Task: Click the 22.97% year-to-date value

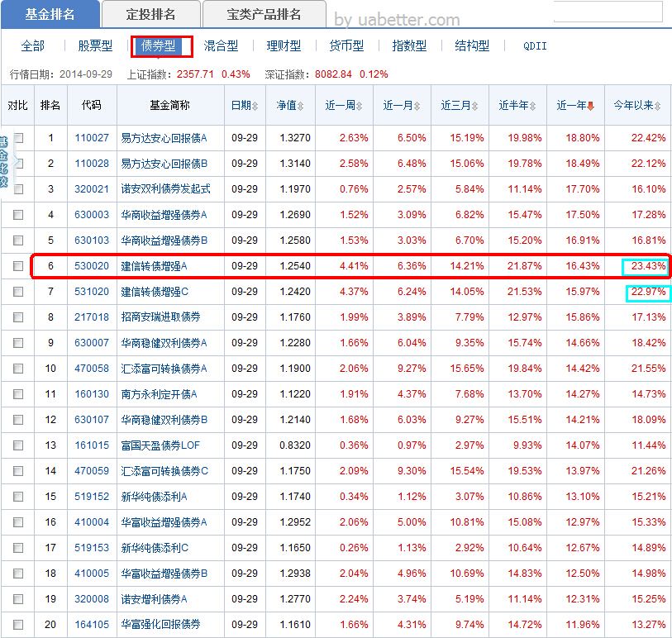Action: click(648, 292)
